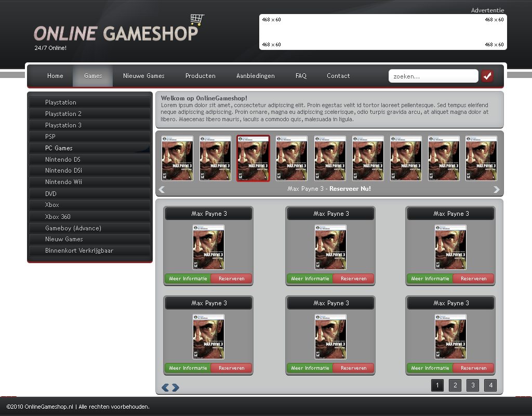Screen dimensions: 532x416
Task: Click Reserveren on bottom-right product card
Action: pyautogui.click(x=474, y=368)
